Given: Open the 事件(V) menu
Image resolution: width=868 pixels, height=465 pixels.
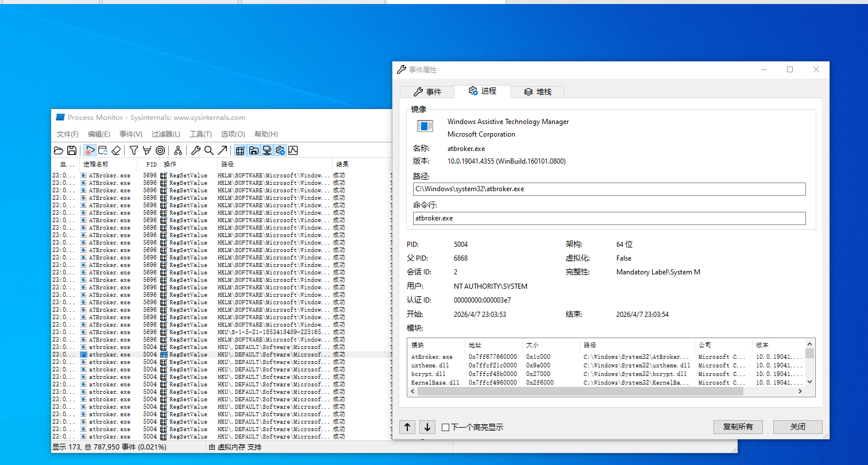Looking at the screenshot, I should pyautogui.click(x=131, y=134).
